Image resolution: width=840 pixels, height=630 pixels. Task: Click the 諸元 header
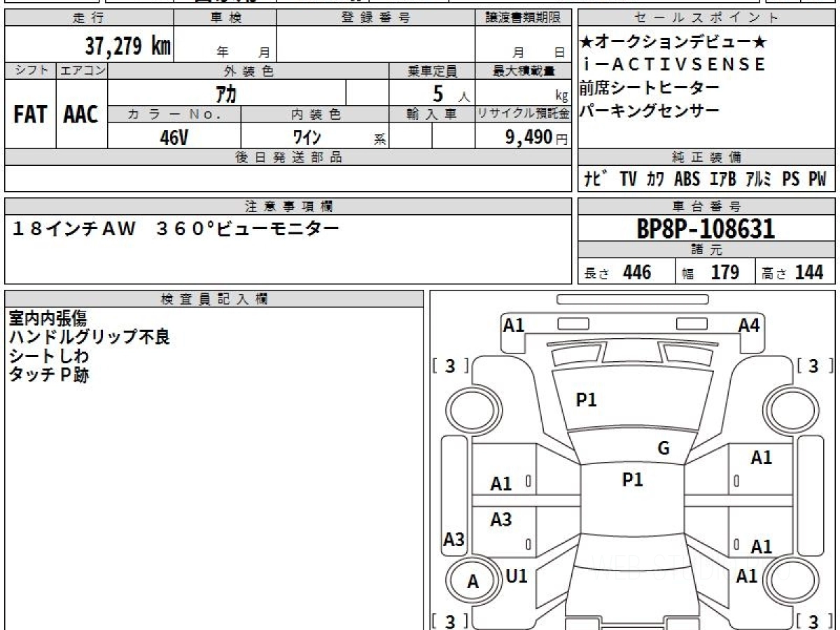tap(707, 250)
